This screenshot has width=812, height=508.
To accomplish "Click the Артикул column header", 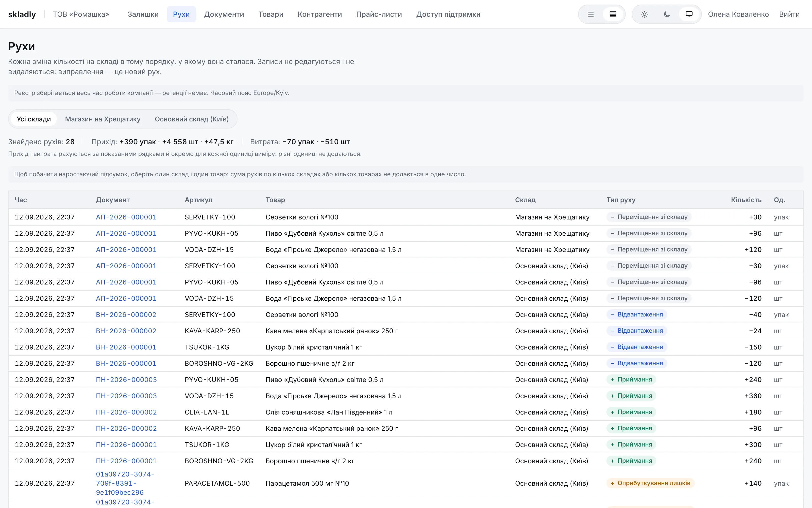I will pyautogui.click(x=198, y=200).
